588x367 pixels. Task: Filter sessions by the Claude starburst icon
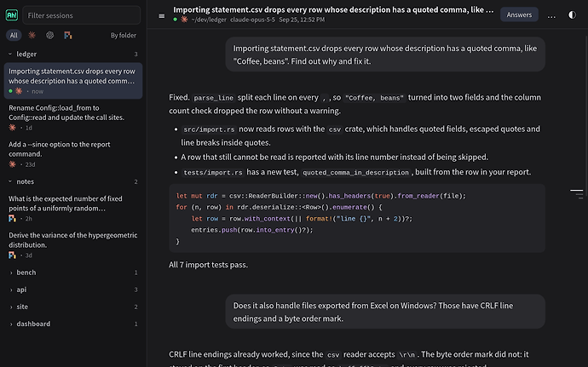point(32,35)
